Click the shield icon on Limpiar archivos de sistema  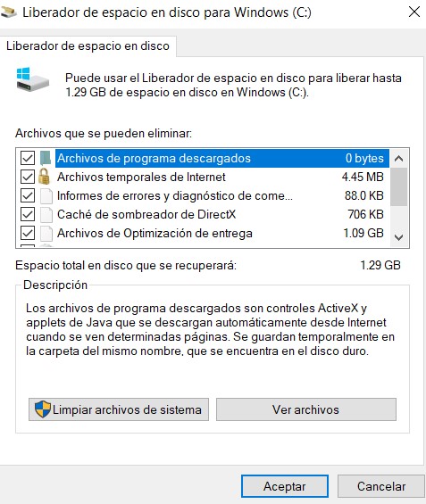tap(43, 409)
